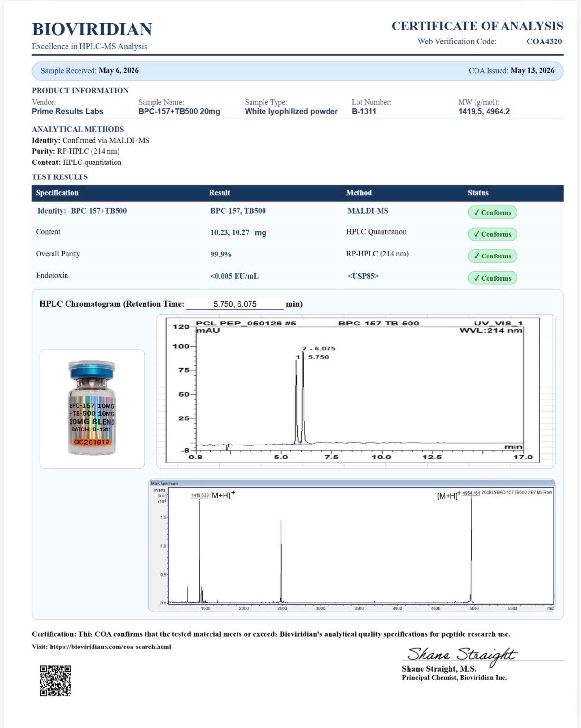The height and width of the screenshot is (728, 581).
Task: Click the content result 10.23, 10.27 mg
Action: 238,232
